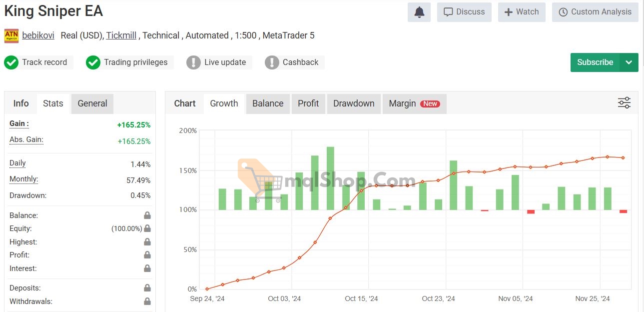Click the lock icon beside Withdrawals
Screen dimensions: 644x312
pyautogui.click(x=147, y=301)
